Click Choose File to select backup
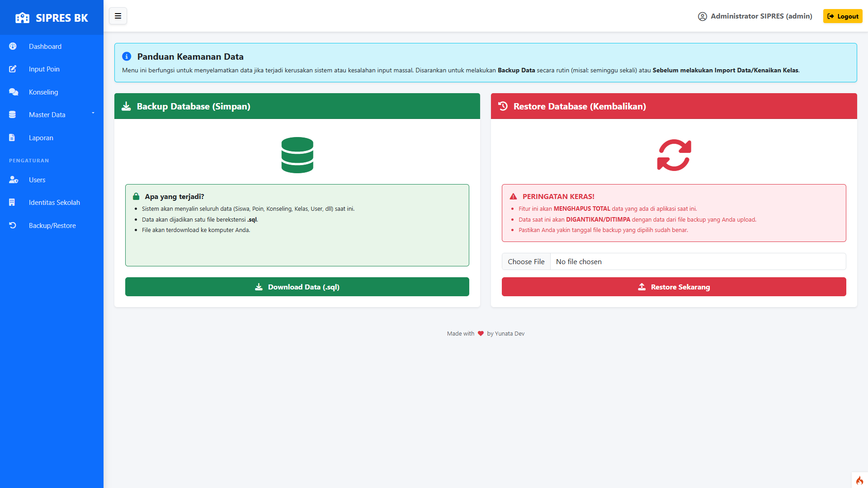Image resolution: width=868 pixels, height=488 pixels. 526,261
